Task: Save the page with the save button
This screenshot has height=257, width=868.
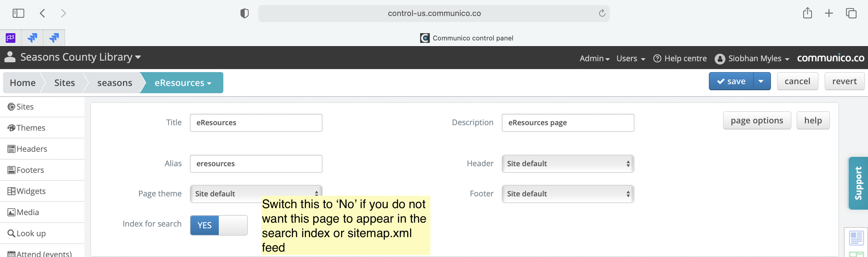Action: [731, 81]
